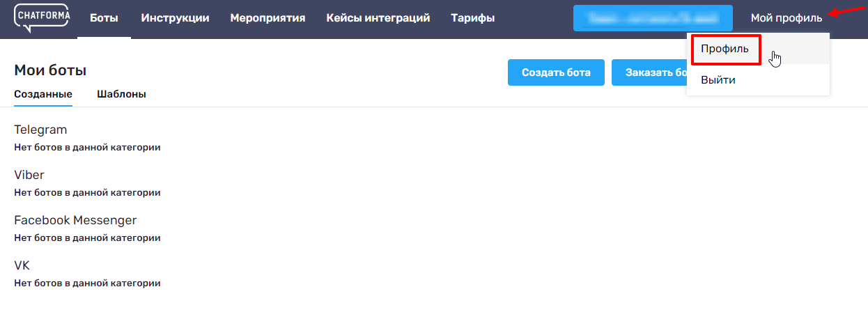The image size is (868, 326).
Task: Click the empty-bots message under Telegram
Action: 87,148
